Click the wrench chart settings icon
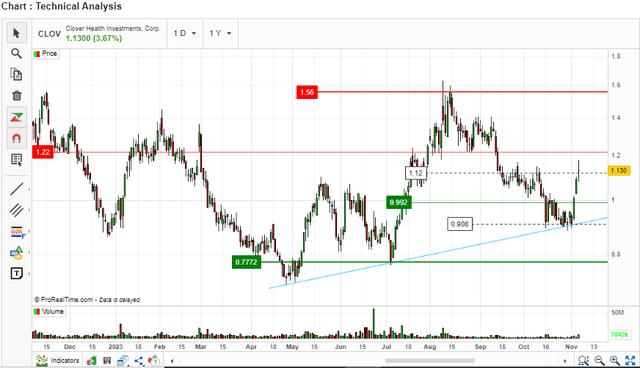Viewport: 640px width, 368px height. (91, 361)
